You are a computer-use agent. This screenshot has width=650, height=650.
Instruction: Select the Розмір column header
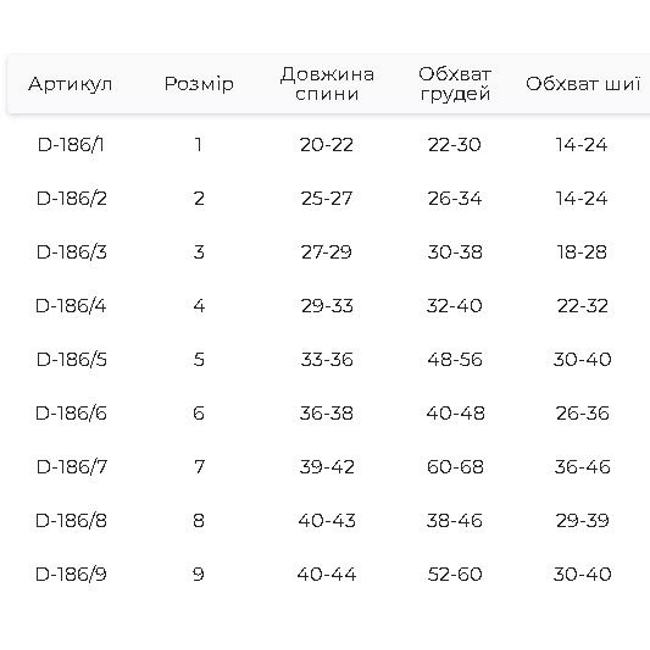pos(199,84)
